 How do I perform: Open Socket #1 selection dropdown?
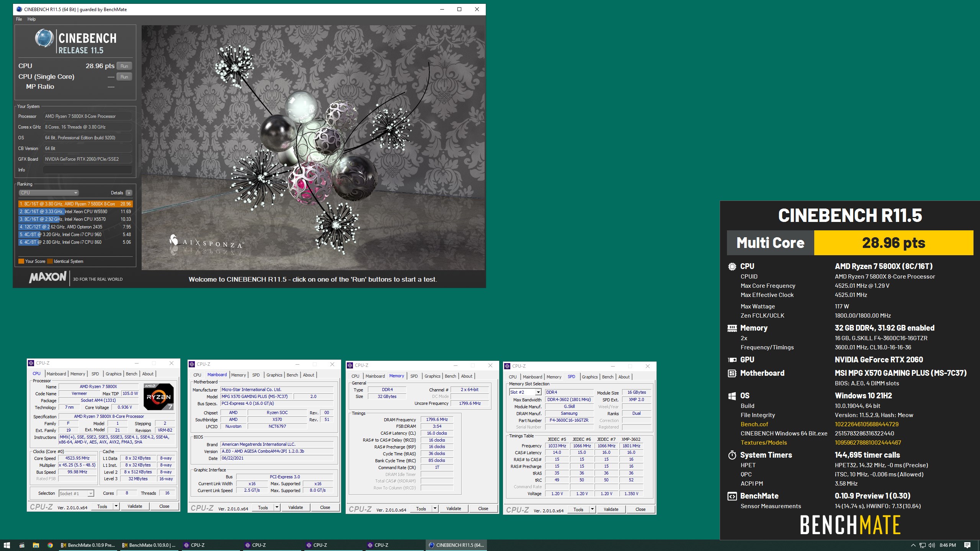tap(76, 494)
